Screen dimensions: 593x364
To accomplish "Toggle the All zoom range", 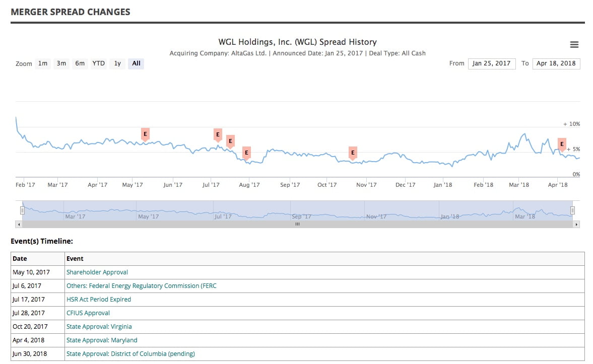I will (x=135, y=63).
